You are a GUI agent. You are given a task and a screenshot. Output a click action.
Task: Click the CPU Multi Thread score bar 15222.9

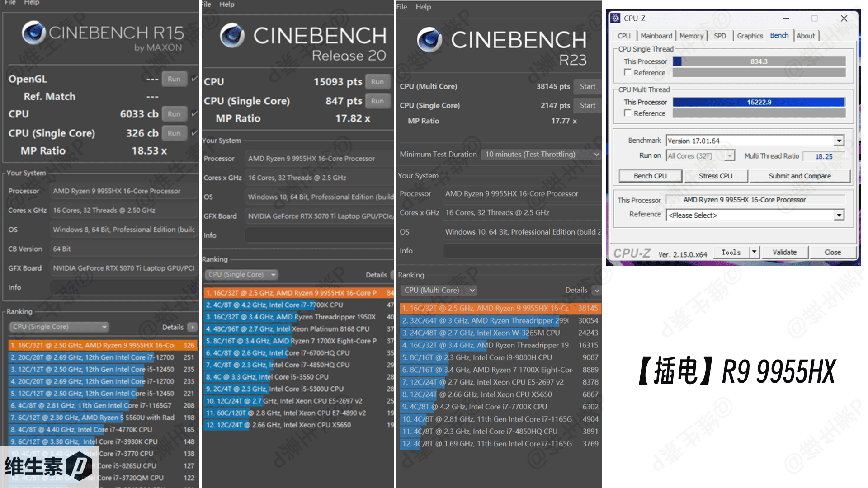point(759,102)
